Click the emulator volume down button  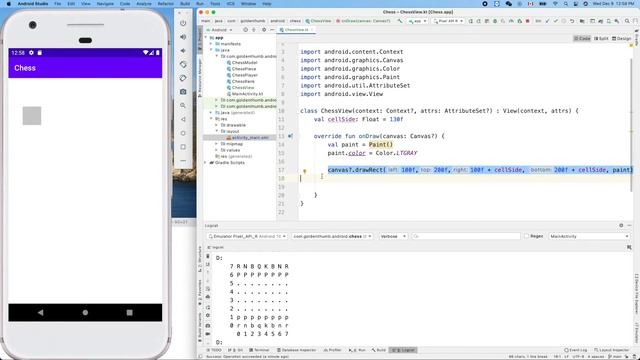pos(183,51)
